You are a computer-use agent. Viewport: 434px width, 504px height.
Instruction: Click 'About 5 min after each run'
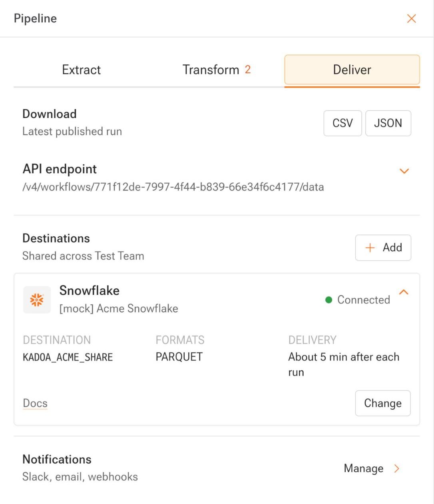[x=344, y=364]
